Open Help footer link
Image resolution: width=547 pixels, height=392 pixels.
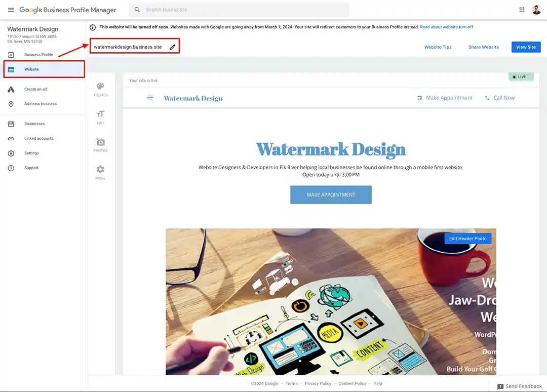[x=377, y=383]
